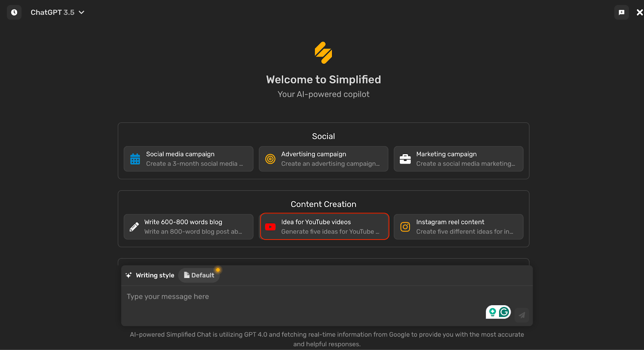Click the red YouTube icon

coord(270,227)
